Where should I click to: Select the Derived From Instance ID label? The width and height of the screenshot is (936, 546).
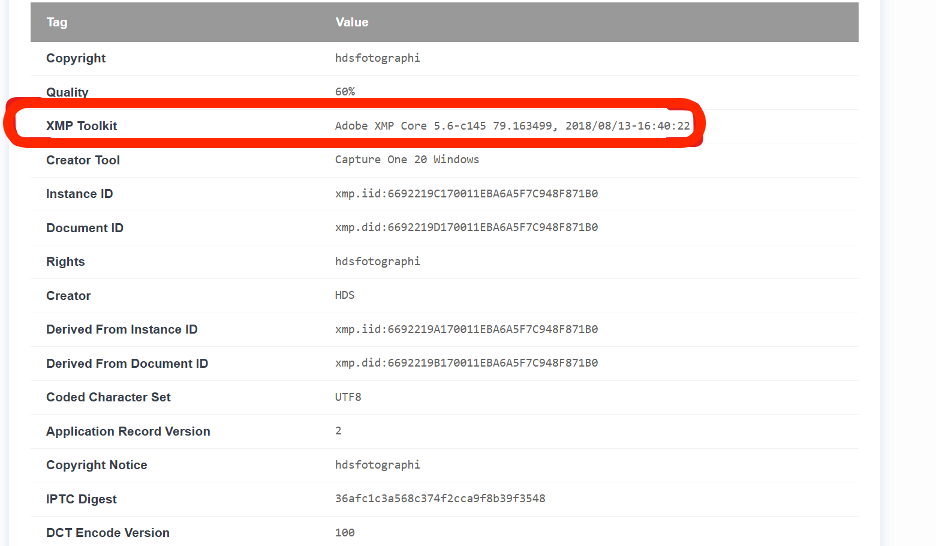122,330
